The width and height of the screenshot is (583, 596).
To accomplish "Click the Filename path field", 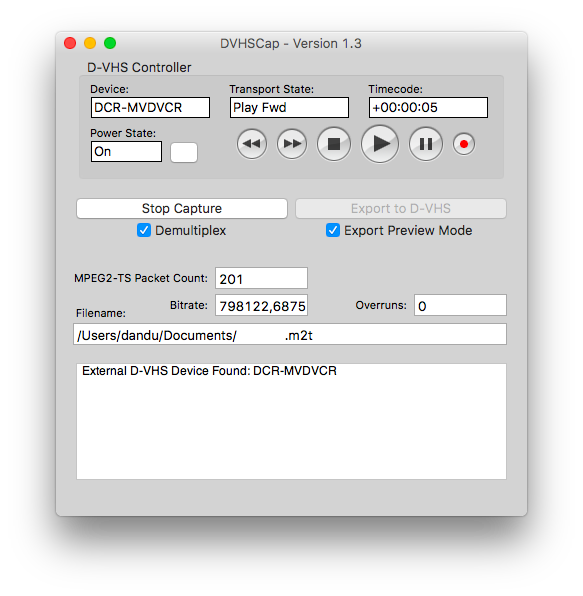I will click(290, 334).
